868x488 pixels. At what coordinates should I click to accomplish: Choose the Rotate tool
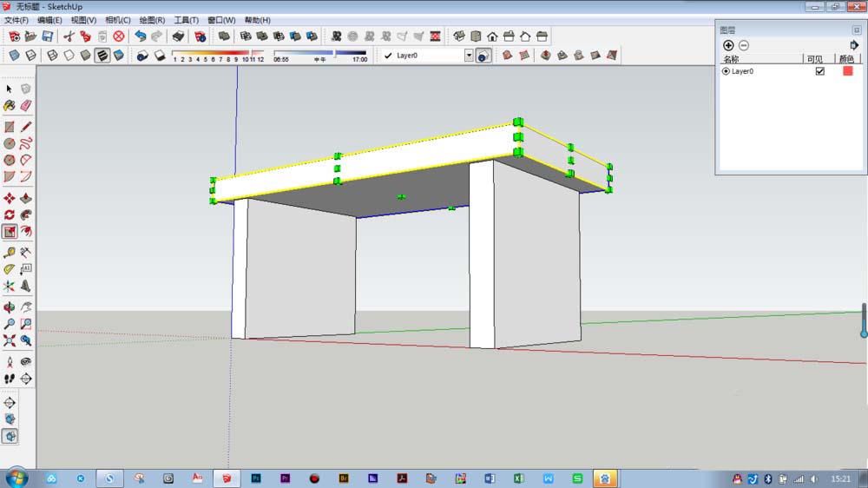10,215
